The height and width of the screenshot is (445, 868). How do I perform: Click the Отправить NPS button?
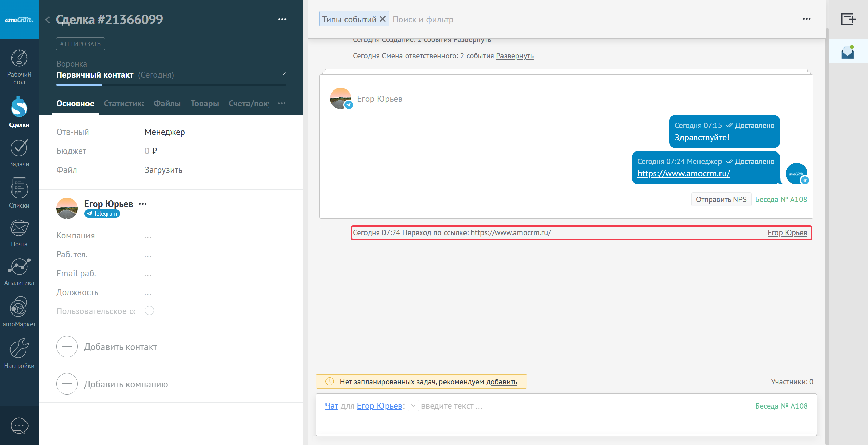[721, 199]
